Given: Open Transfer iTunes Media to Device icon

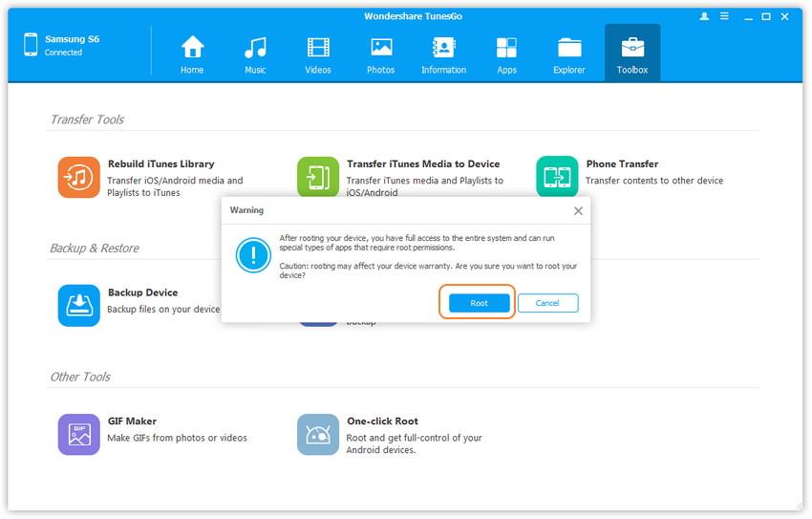Looking at the screenshot, I should pos(317,177).
